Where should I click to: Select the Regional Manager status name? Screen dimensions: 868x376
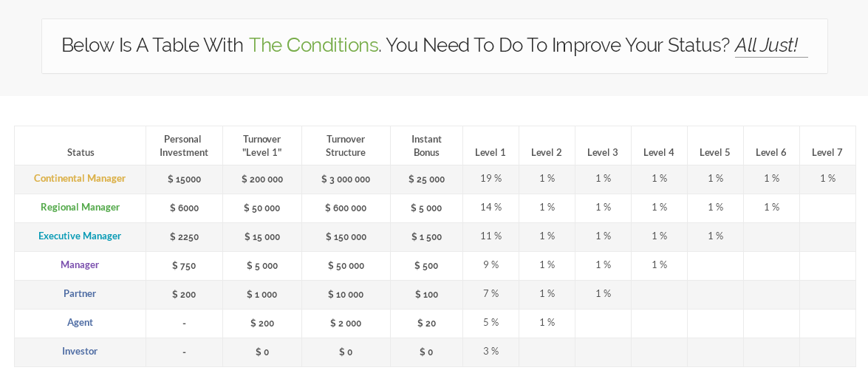tap(80, 207)
